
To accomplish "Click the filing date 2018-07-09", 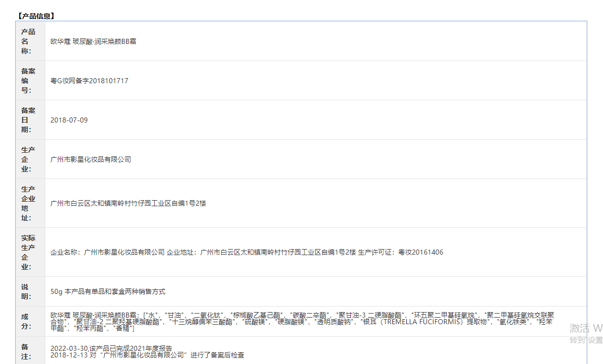I will click(69, 120).
